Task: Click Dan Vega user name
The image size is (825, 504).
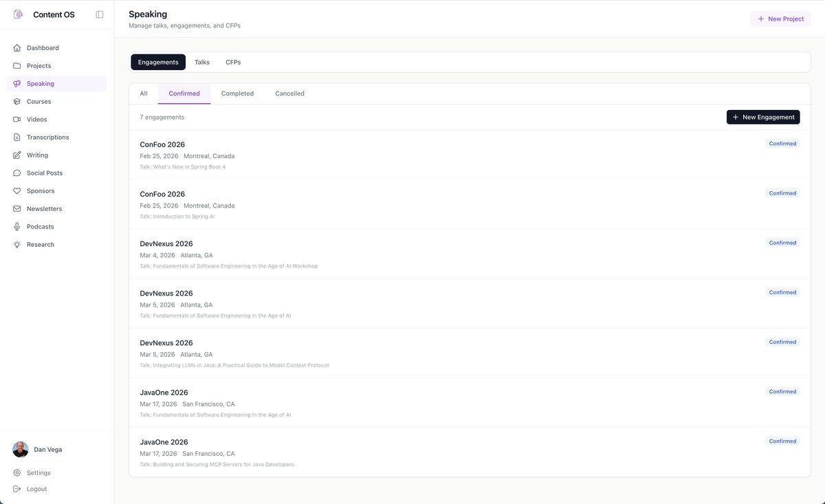Action: [48, 450]
